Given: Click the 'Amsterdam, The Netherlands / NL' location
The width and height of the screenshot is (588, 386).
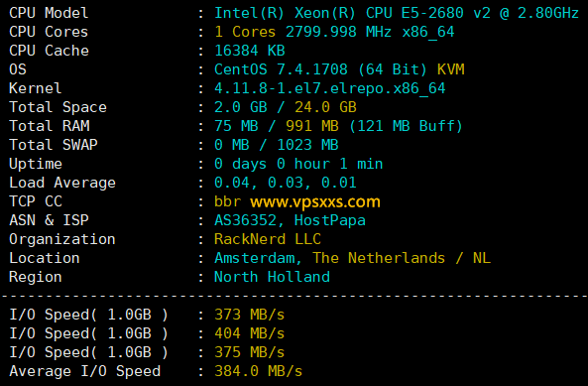Looking at the screenshot, I should (x=352, y=258).
